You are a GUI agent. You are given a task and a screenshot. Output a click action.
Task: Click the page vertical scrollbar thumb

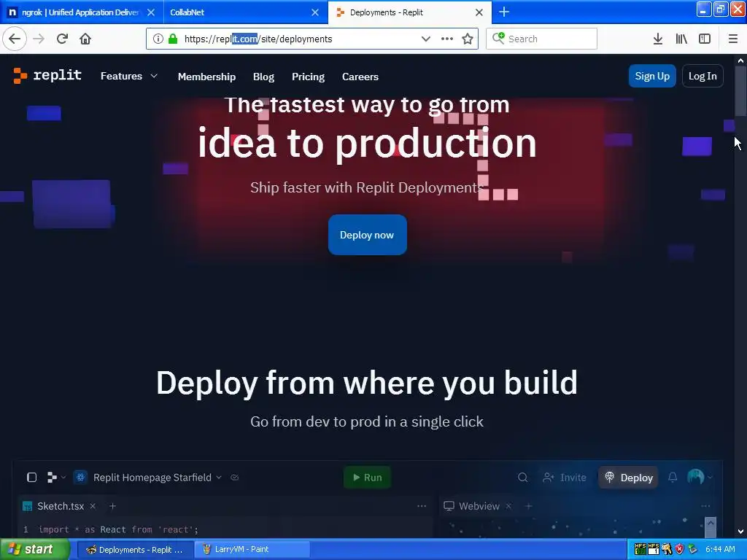point(740,90)
